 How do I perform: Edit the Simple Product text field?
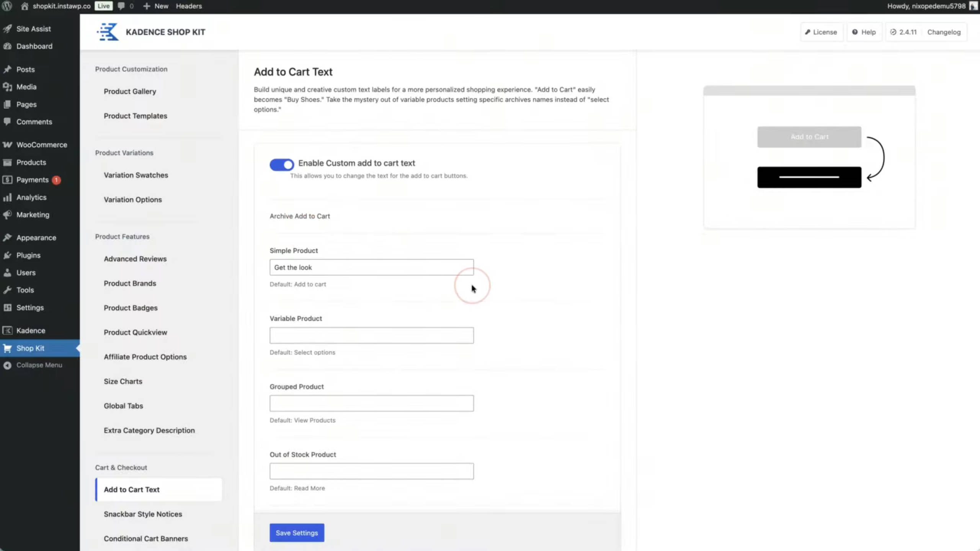tap(371, 267)
